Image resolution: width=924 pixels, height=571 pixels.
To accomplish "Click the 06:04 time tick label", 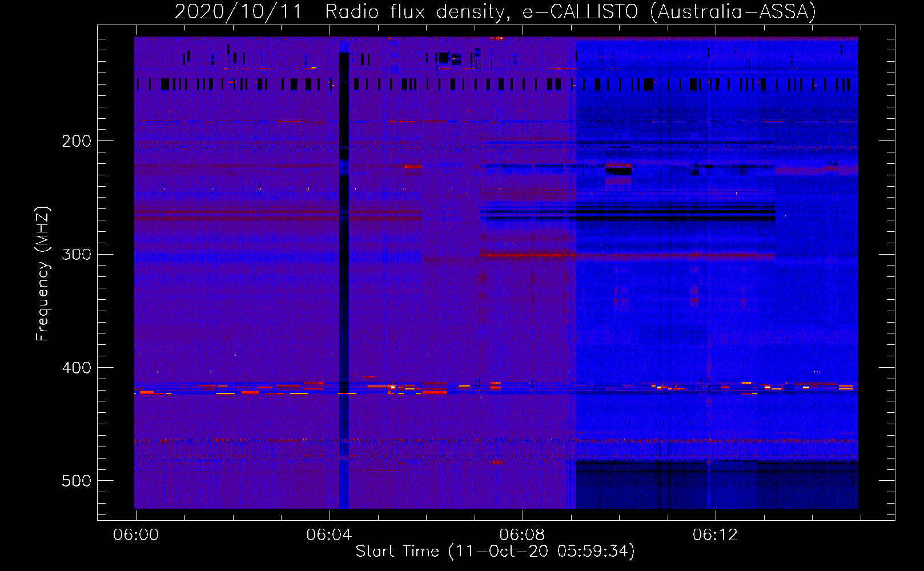I will tap(329, 535).
